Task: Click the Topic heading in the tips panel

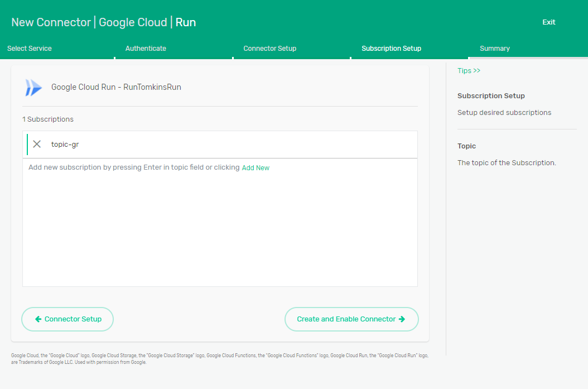Action: (466, 146)
